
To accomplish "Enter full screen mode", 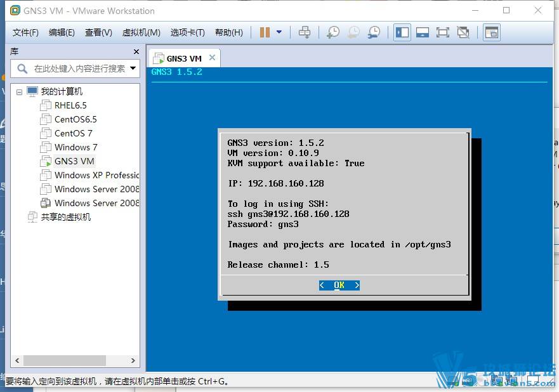I will coord(443,32).
